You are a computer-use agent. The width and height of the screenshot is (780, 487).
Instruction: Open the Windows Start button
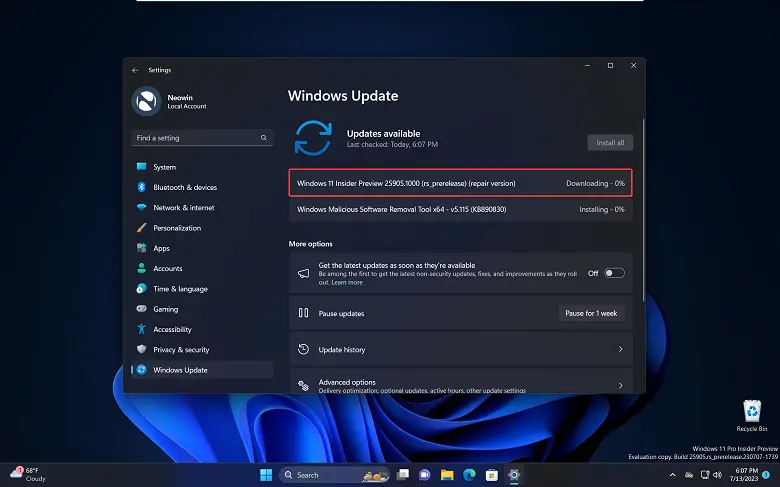[266, 475]
